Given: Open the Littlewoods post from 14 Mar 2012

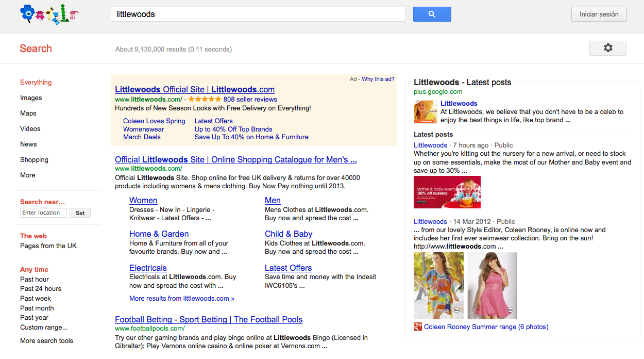Looking at the screenshot, I should point(430,221).
